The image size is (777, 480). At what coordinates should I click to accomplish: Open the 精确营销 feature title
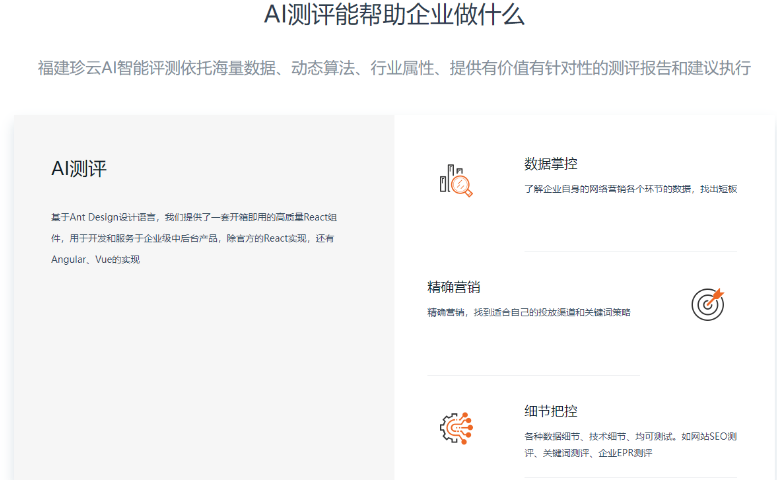click(x=454, y=288)
